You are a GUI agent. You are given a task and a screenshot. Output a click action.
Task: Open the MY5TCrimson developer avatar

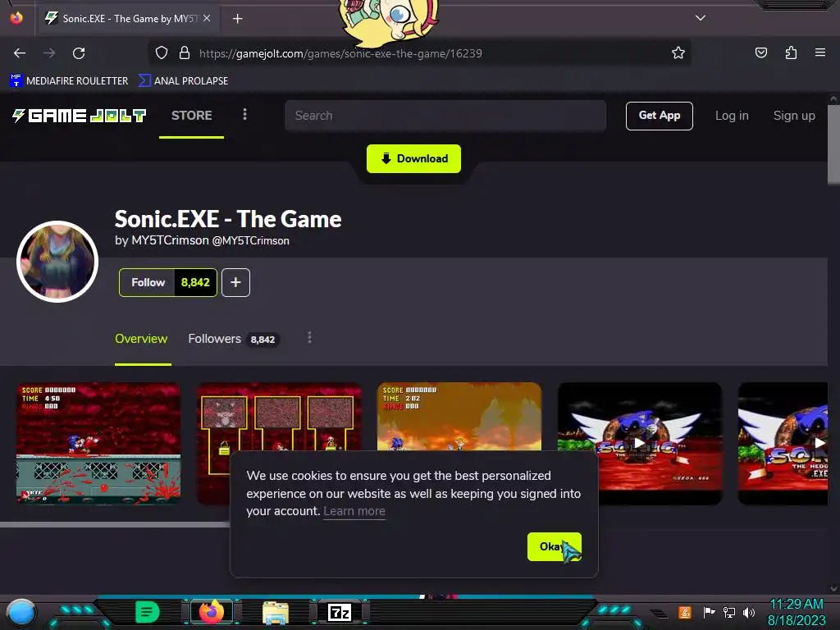click(x=57, y=262)
